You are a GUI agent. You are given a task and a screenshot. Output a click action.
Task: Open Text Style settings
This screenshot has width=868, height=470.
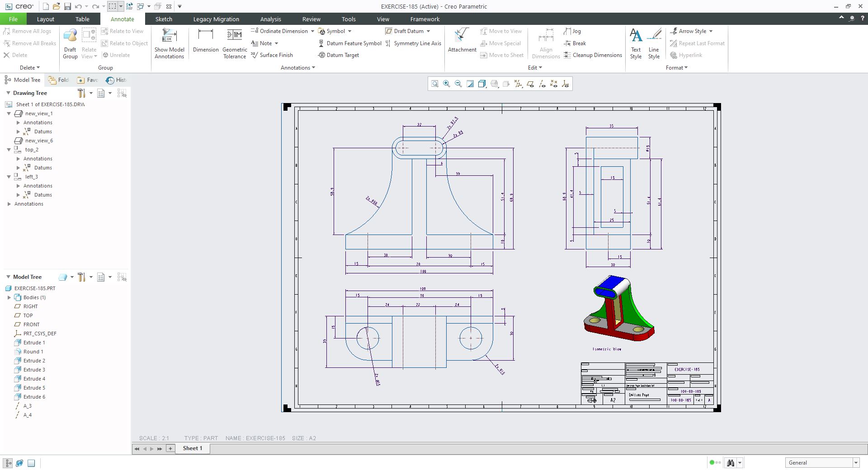[x=636, y=43]
